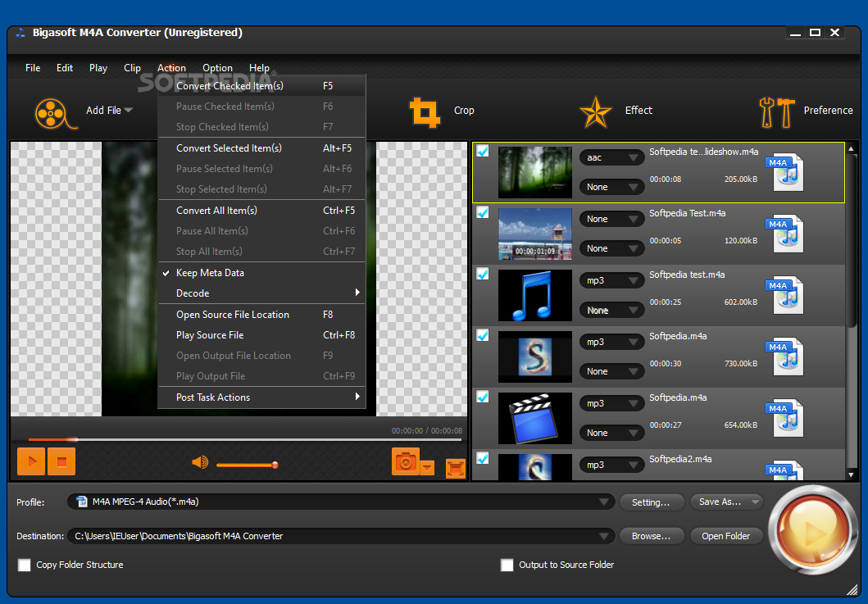868x604 pixels.
Task: Expand the Add File dropdown arrow
Action: [x=129, y=110]
